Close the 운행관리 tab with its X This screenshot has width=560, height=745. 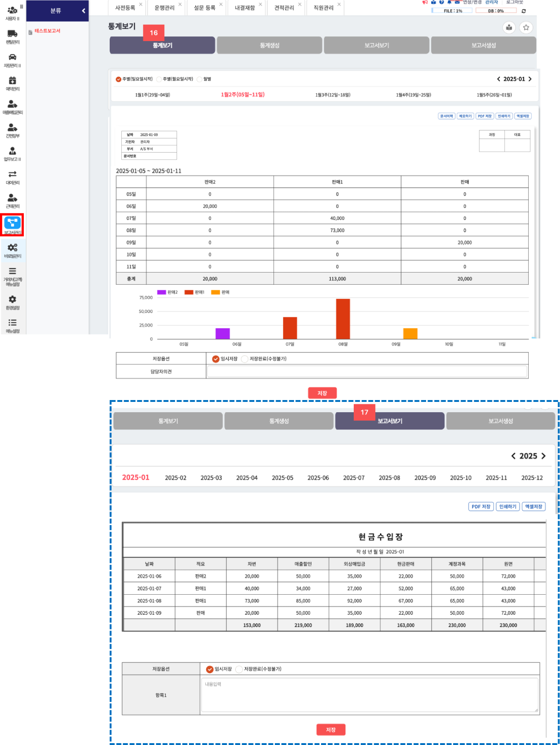180,4
